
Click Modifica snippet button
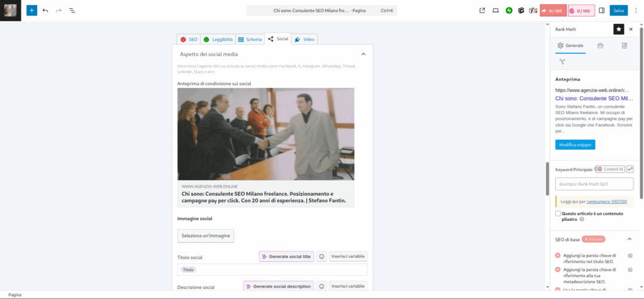pyautogui.click(x=575, y=145)
